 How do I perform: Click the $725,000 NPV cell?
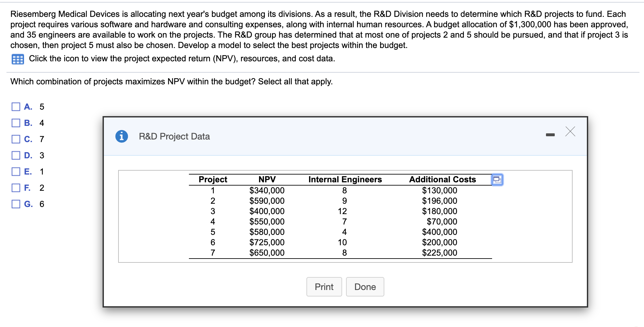(x=267, y=242)
